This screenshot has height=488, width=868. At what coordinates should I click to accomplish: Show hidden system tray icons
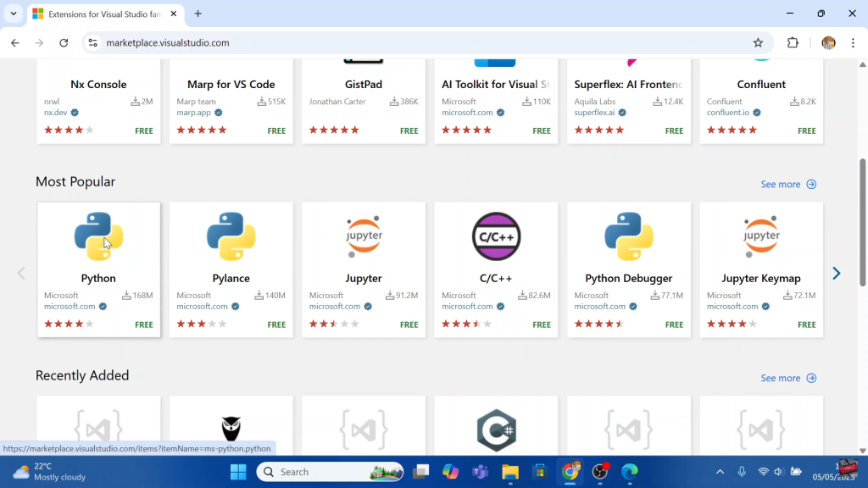coord(720,472)
